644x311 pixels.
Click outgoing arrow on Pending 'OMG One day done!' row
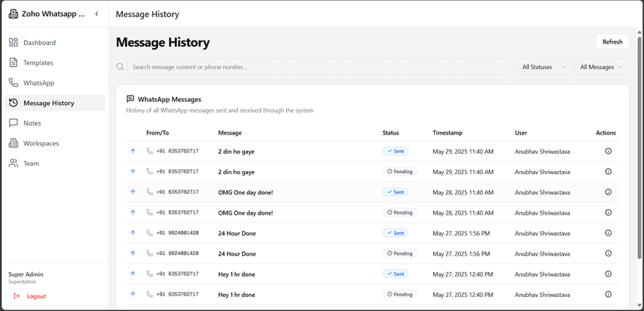[x=133, y=212]
